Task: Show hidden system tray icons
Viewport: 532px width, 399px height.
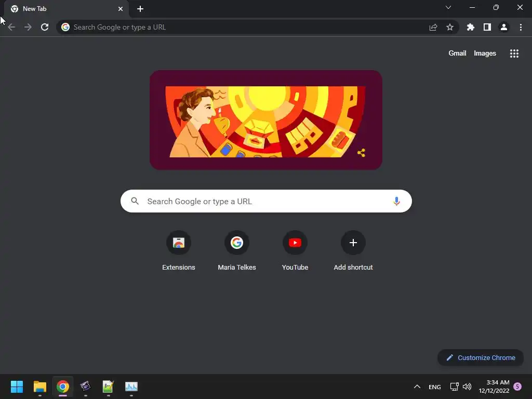Action: point(417,387)
